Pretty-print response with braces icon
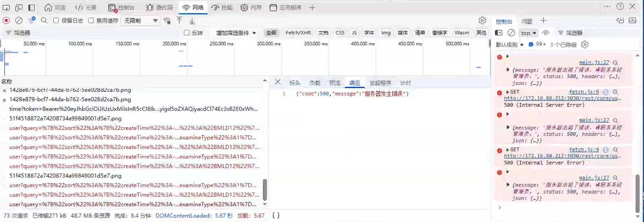This screenshot has width=644, height=222. coord(276,215)
